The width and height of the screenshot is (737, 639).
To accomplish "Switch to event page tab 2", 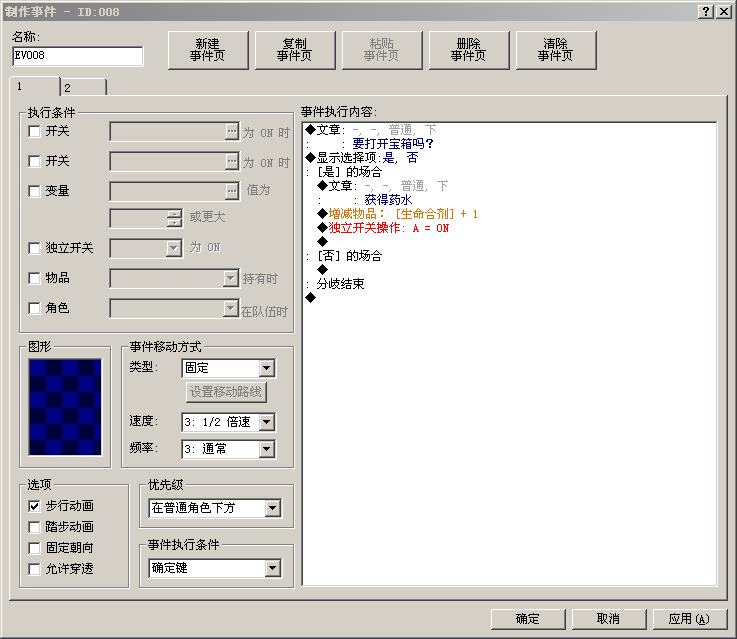I will [84, 87].
